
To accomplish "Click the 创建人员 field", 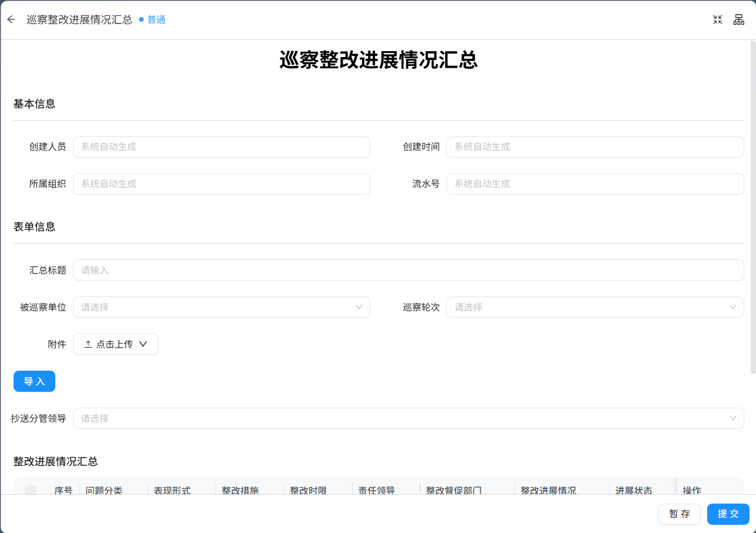I will coord(221,147).
